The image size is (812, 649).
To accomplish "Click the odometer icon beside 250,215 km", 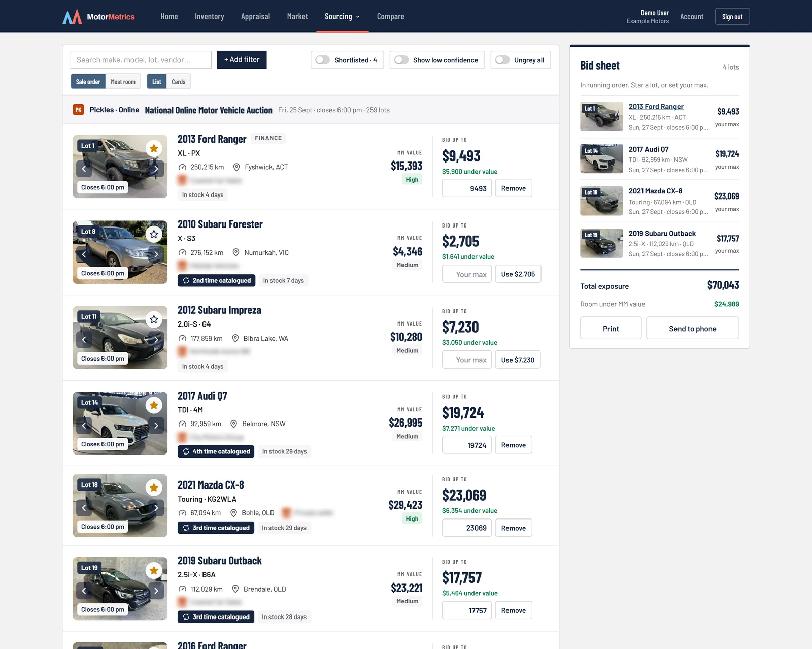I will coord(182,167).
